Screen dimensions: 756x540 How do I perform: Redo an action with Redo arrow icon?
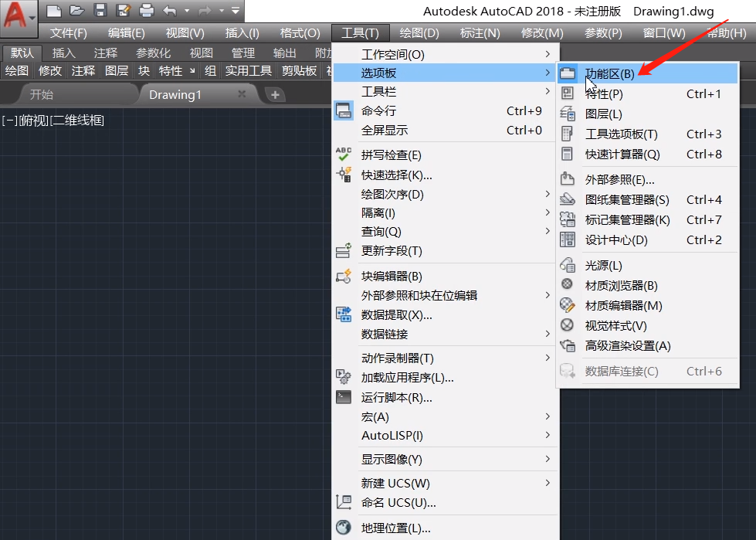tap(205, 10)
